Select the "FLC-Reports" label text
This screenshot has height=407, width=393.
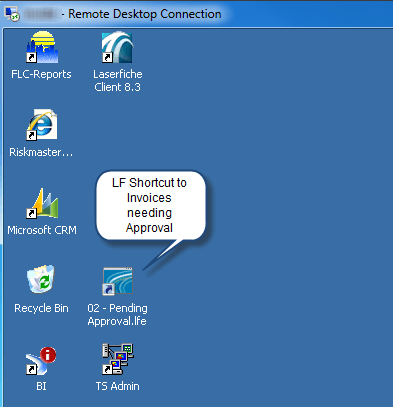pyautogui.click(x=41, y=74)
